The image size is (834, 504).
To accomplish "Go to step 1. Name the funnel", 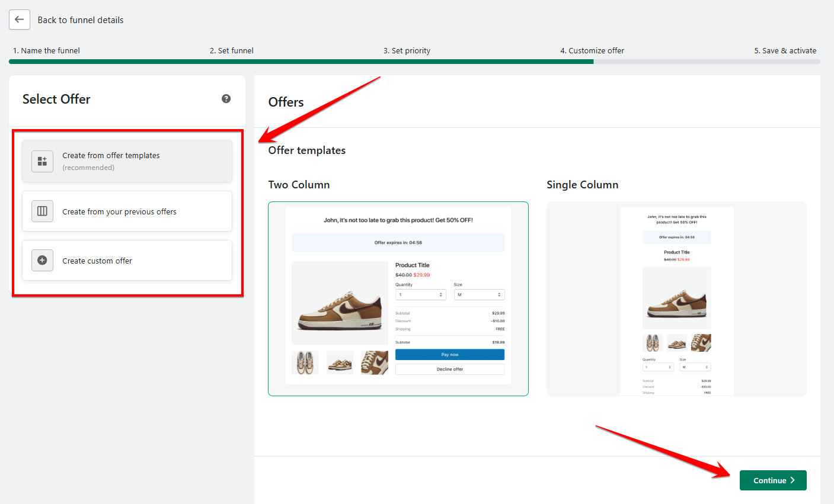I will 46,51.
